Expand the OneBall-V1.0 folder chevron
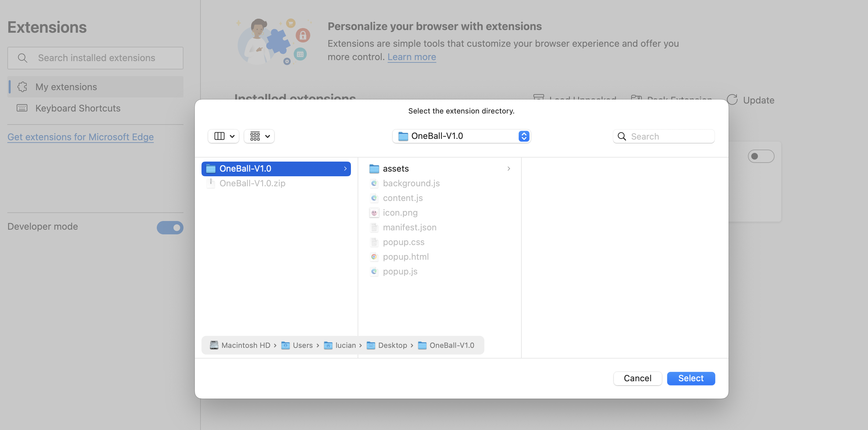This screenshot has width=868, height=430. (345, 169)
